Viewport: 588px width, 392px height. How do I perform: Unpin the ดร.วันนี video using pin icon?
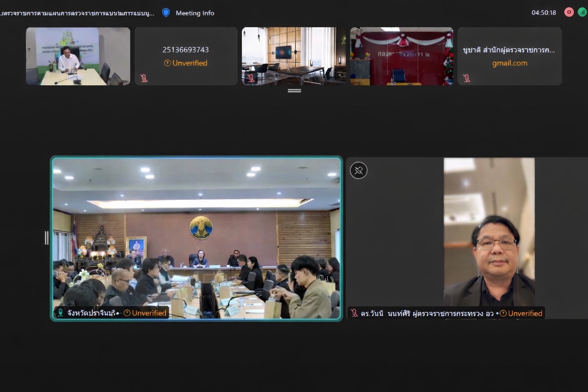tap(358, 170)
